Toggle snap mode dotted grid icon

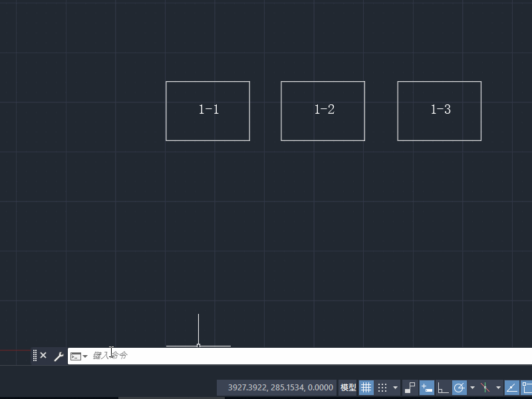point(382,388)
